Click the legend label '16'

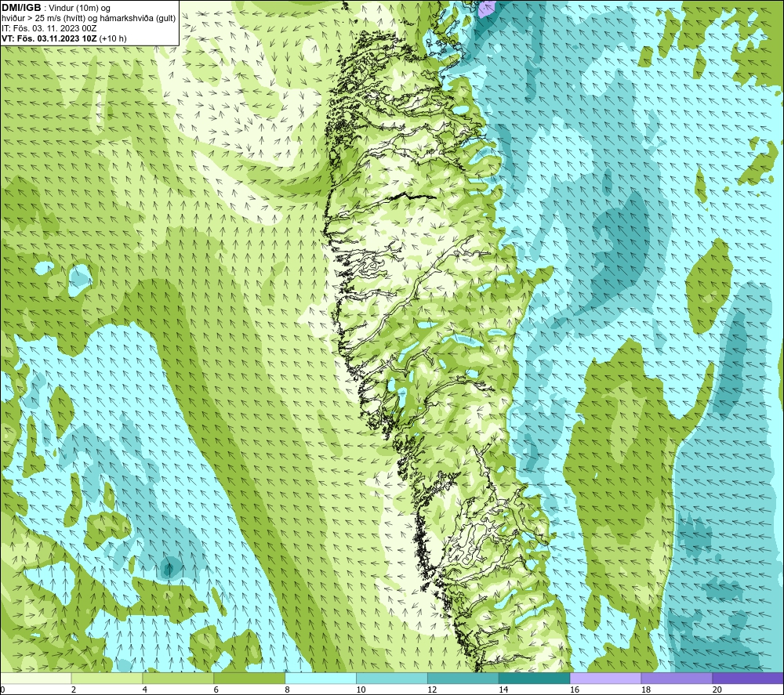(x=575, y=690)
